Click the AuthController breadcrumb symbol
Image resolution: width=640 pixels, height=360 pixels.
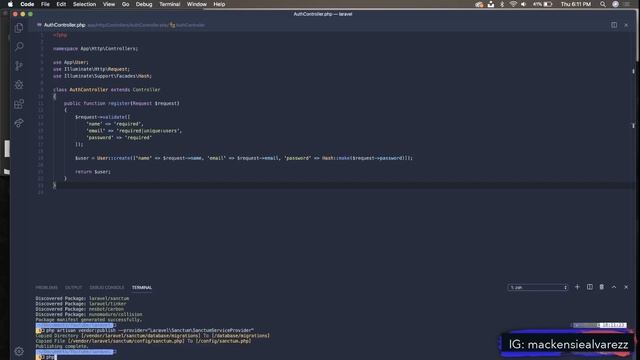point(188,25)
